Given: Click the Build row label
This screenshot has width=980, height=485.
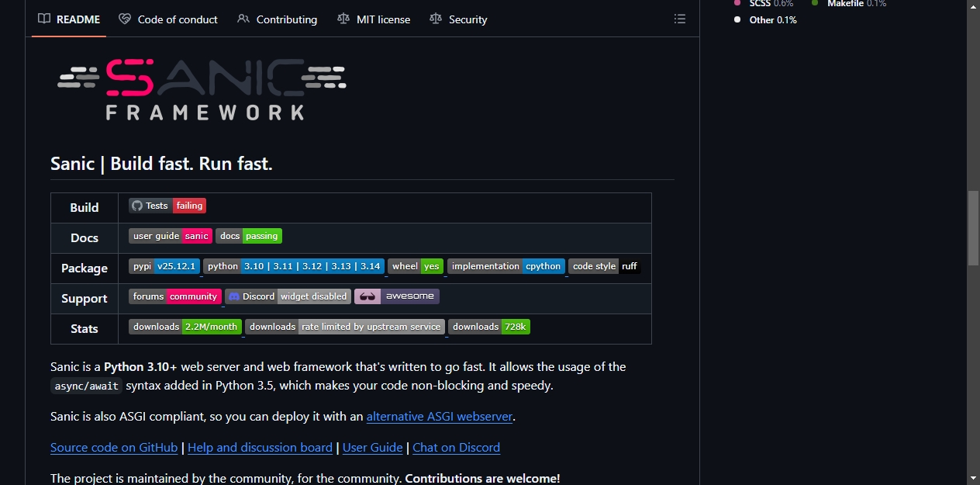Looking at the screenshot, I should coord(85,207).
